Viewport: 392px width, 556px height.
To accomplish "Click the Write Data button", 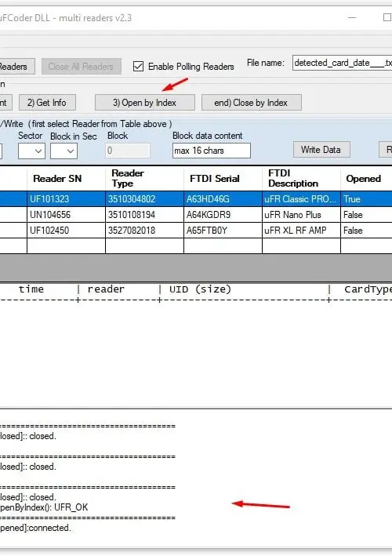I will (321, 150).
